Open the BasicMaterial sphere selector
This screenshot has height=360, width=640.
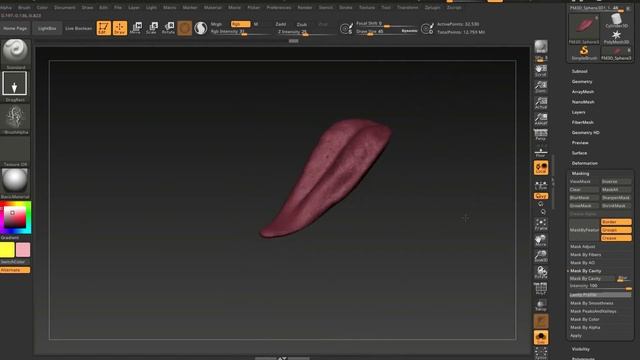[15, 183]
